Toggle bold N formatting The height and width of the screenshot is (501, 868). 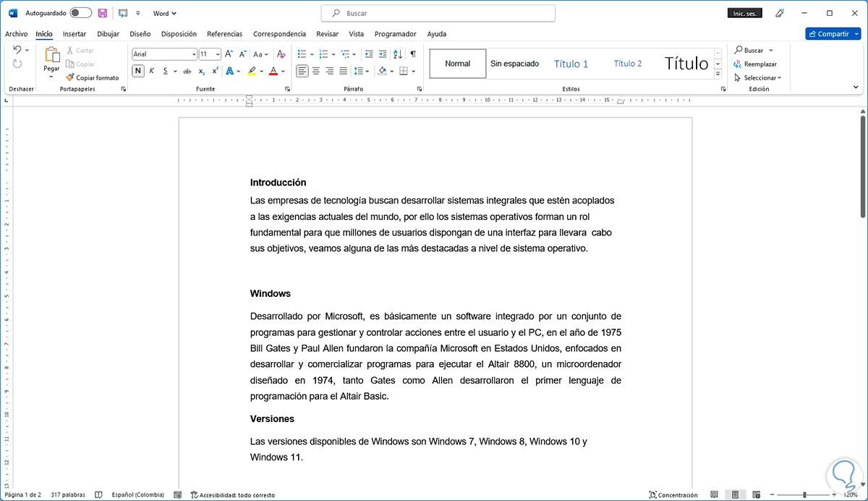coord(138,71)
